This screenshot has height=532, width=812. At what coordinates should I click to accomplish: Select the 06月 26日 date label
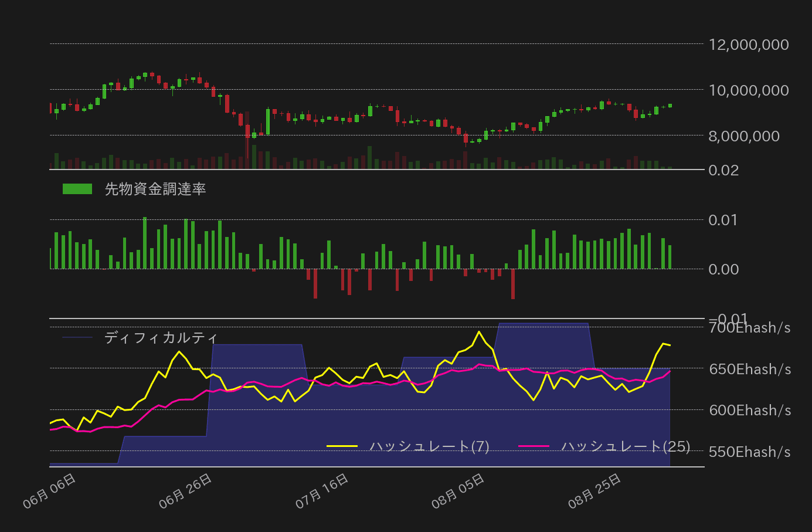click(x=186, y=491)
